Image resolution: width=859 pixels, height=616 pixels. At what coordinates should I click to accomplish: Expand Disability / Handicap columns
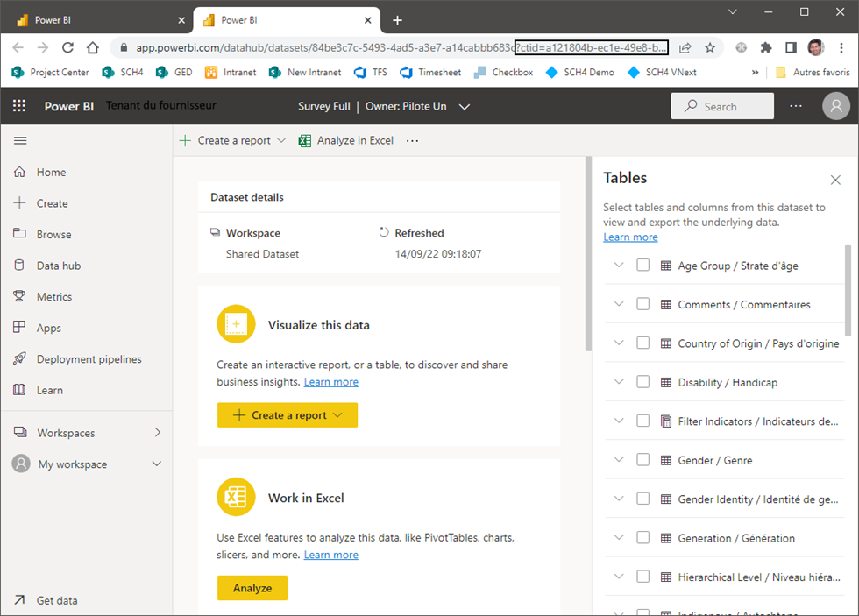coord(619,382)
